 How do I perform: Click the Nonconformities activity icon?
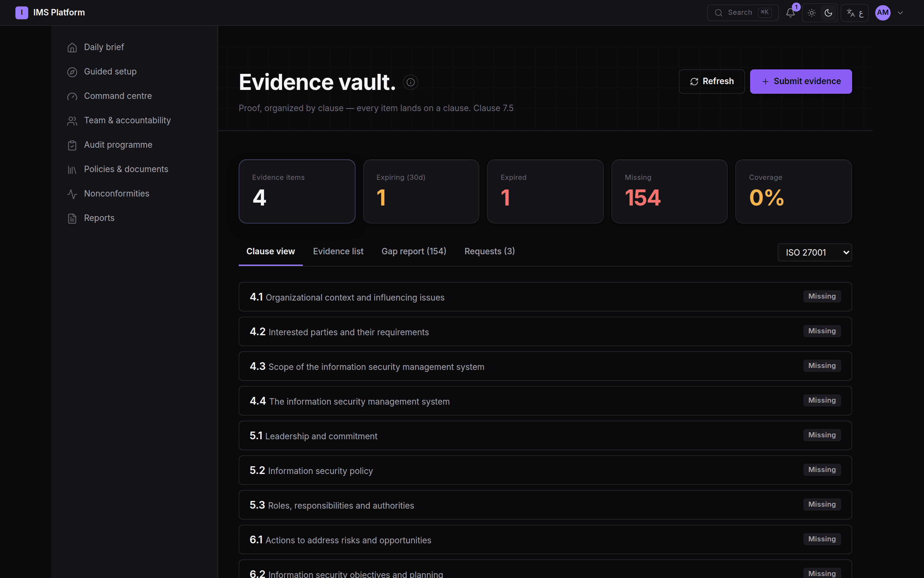[72, 194]
